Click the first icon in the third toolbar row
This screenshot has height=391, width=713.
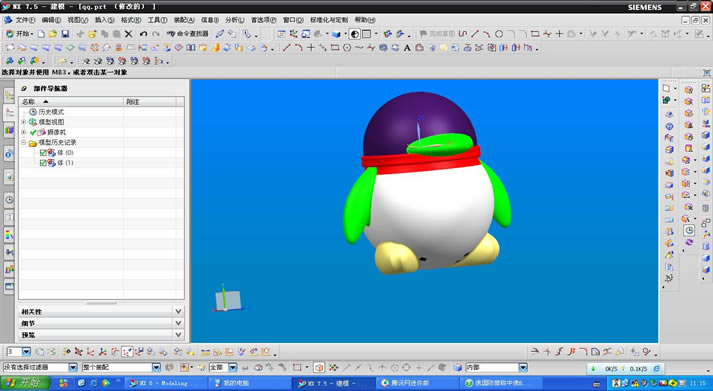(x=9, y=60)
